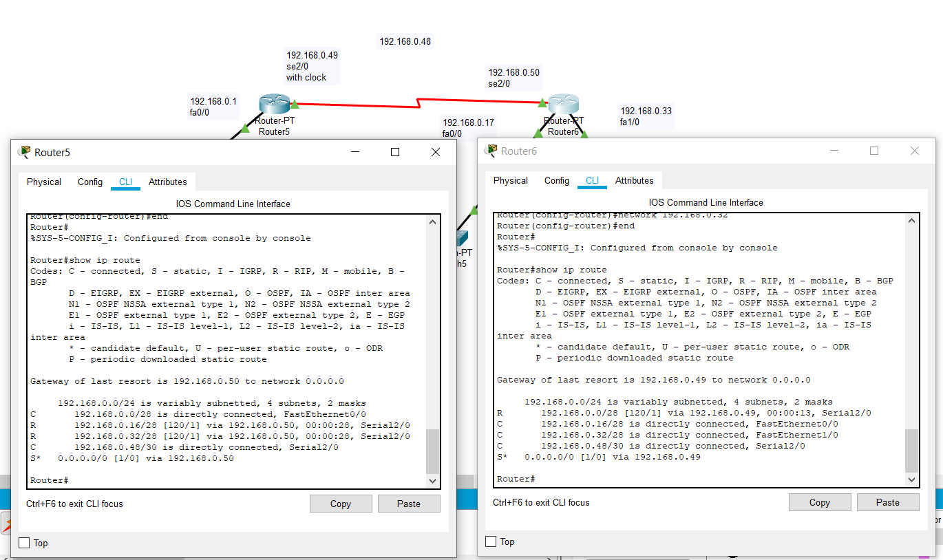Open the Physical tab in Router5 window
Image resolution: width=943 pixels, height=560 pixels.
pyautogui.click(x=44, y=182)
